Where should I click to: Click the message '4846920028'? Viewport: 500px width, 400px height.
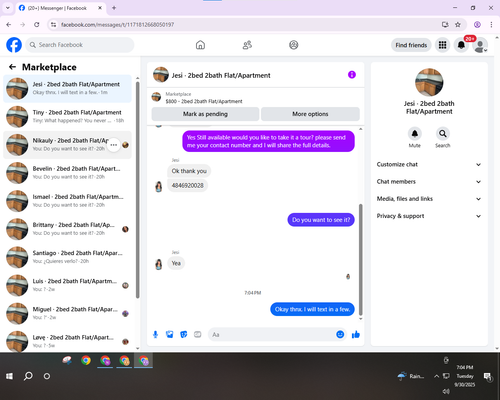point(187,185)
